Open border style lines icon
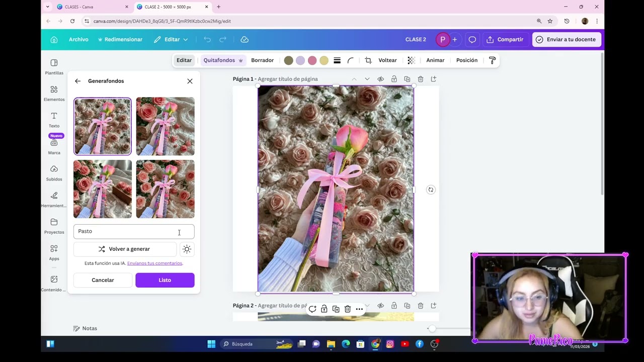Image resolution: width=644 pixels, height=362 pixels. (337, 60)
